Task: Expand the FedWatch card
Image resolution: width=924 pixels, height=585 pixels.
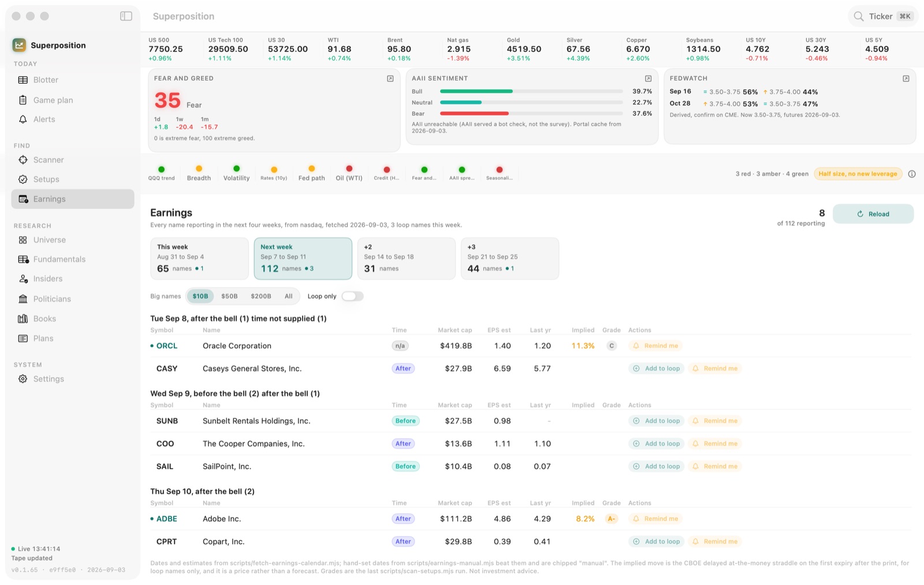Action: [x=906, y=79]
